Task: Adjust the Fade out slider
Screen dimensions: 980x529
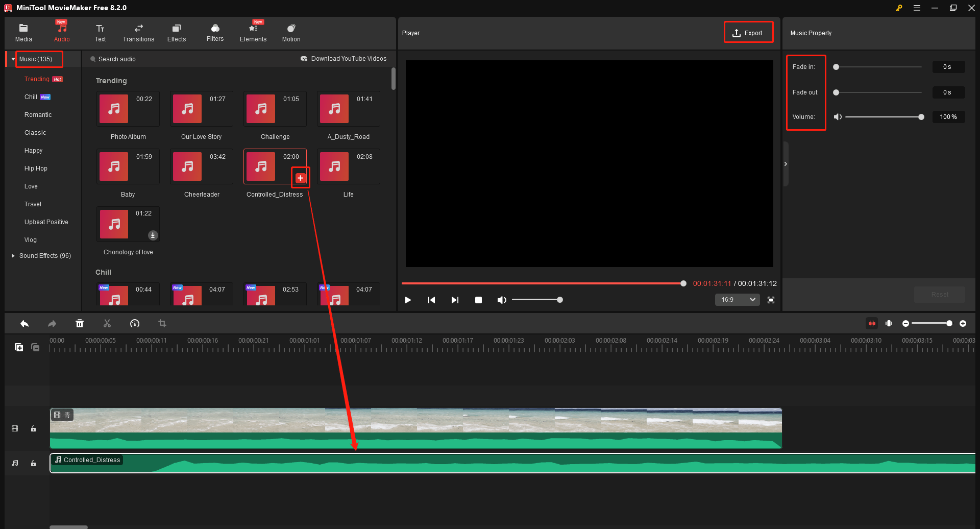Action: 878,92
